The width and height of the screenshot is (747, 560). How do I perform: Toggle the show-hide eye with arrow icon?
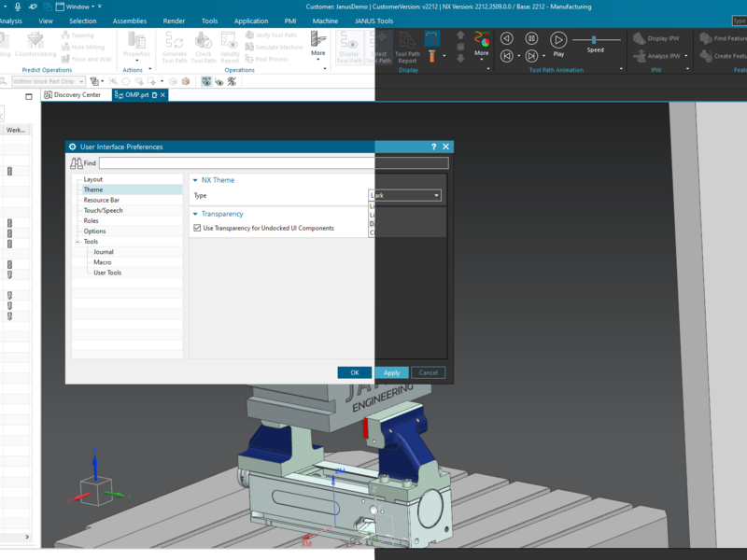point(219,81)
